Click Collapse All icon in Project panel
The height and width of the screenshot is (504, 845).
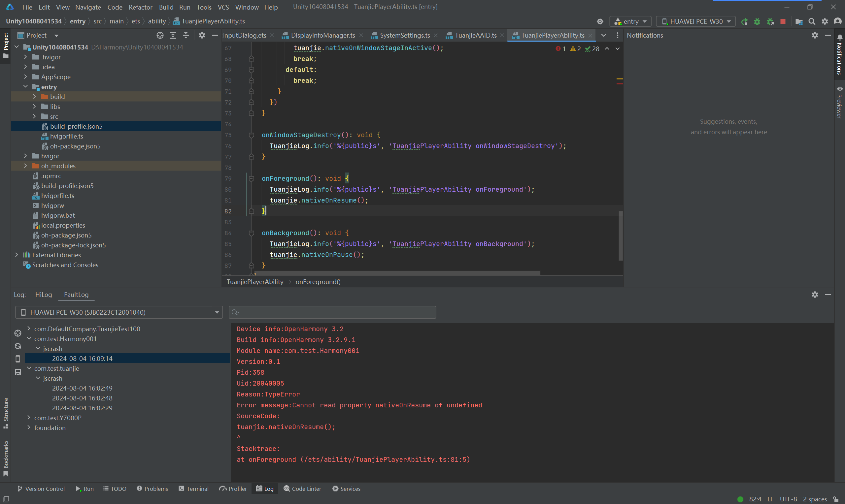point(186,35)
